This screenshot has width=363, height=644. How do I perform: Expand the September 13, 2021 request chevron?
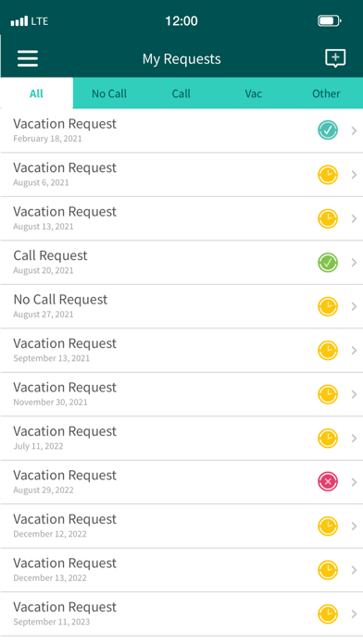click(x=354, y=351)
